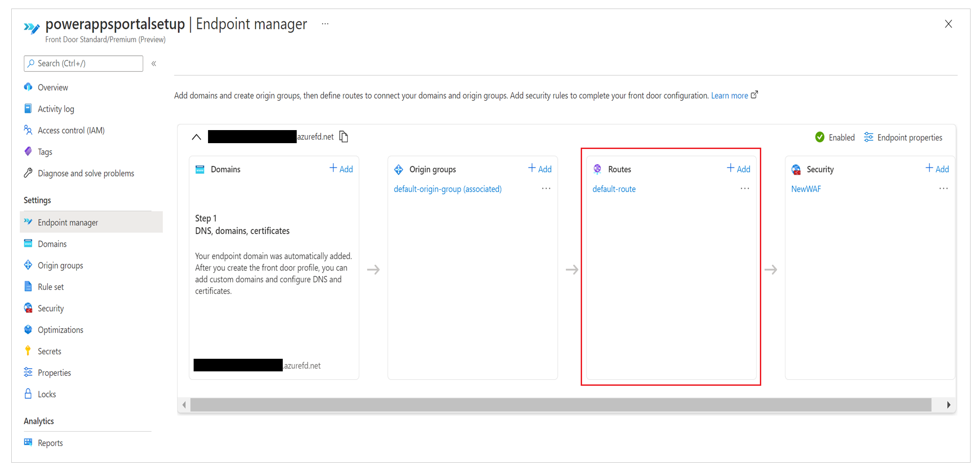Open the Origin groups settings page
This screenshot has width=980, height=474.
(60, 265)
